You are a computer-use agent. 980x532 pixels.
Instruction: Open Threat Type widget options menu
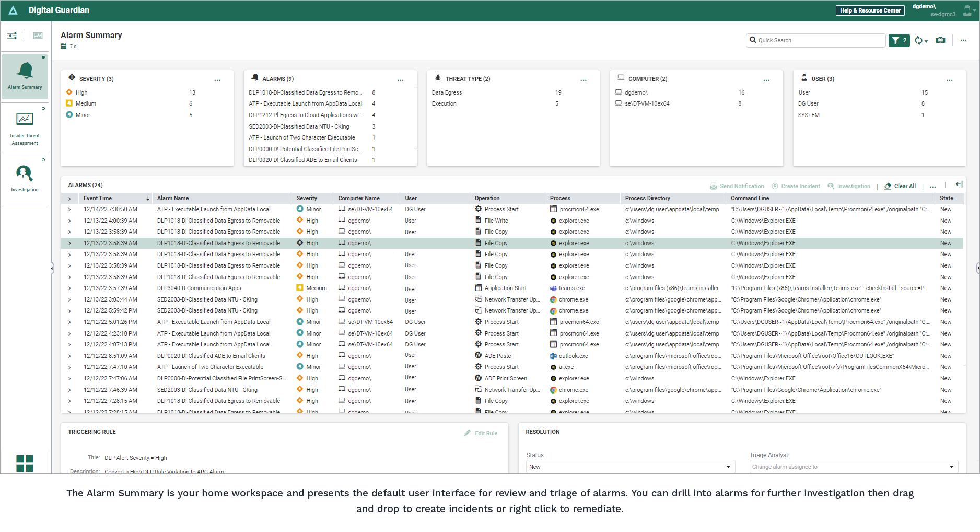click(x=584, y=80)
